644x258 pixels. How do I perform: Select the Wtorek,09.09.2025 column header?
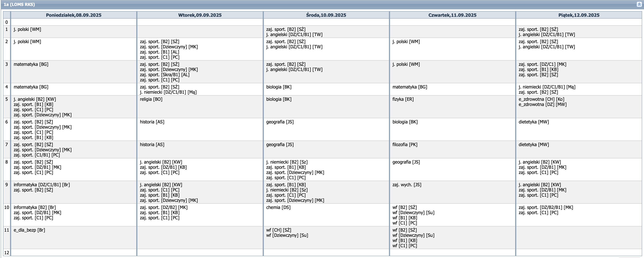click(200, 15)
